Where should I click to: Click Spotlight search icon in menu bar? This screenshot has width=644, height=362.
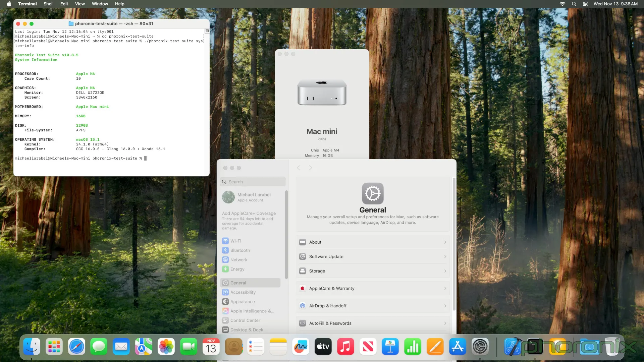[574, 4]
